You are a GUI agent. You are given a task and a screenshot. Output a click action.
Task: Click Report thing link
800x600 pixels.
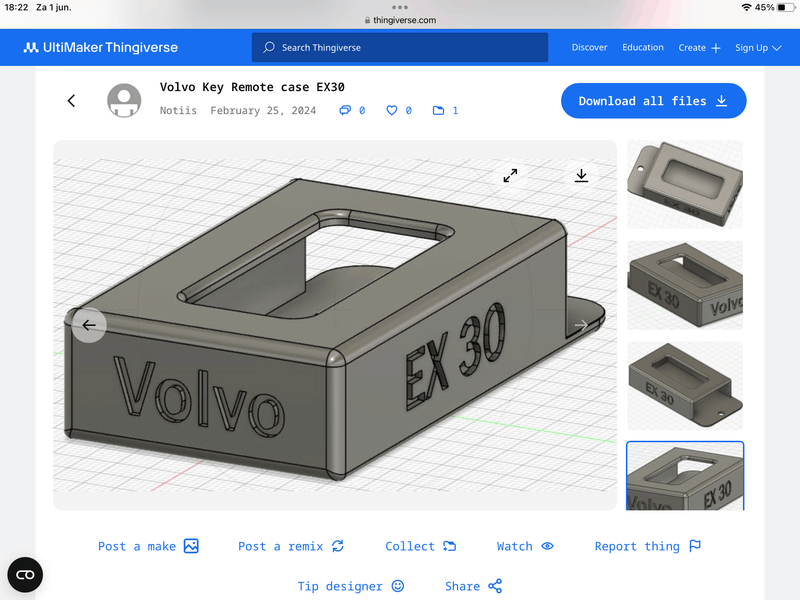(x=647, y=546)
